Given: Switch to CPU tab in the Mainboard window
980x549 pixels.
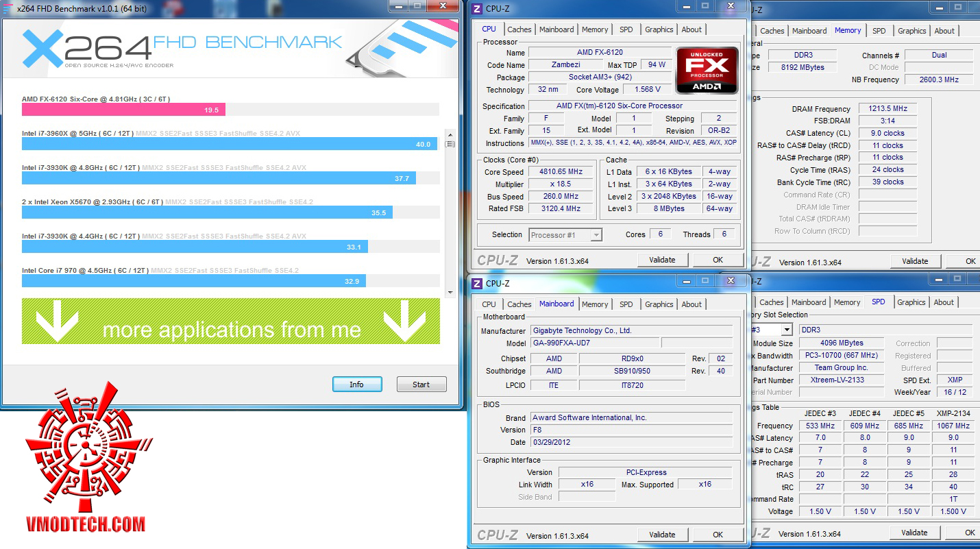Looking at the screenshot, I should pyautogui.click(x=489, y=304).
